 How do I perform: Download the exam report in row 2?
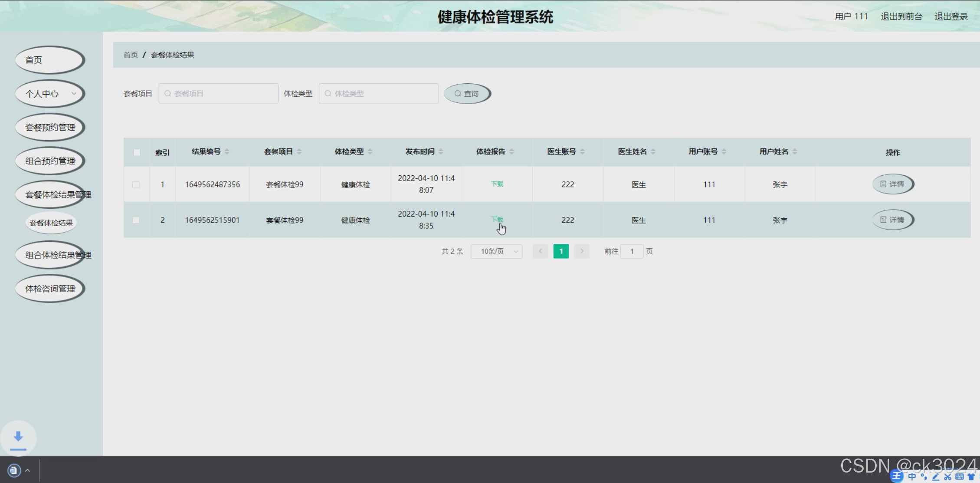coord(497,220)
